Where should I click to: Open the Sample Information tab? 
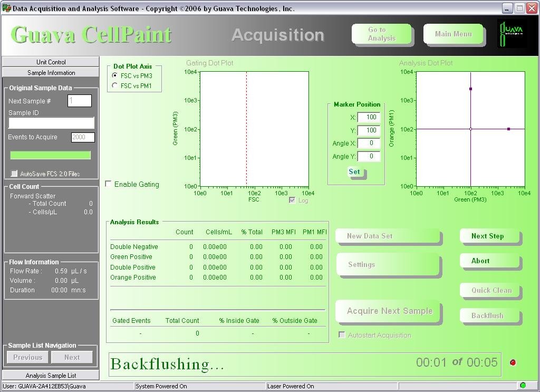point(51,73)
